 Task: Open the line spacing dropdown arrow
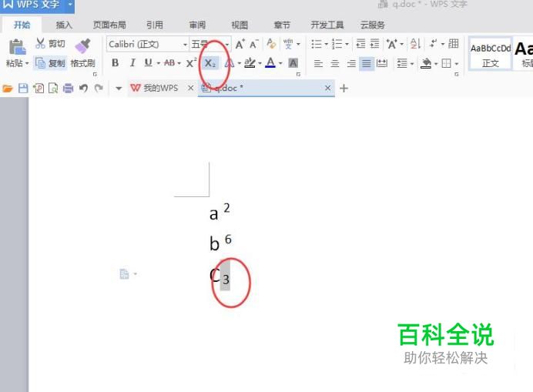pos(412,64)
